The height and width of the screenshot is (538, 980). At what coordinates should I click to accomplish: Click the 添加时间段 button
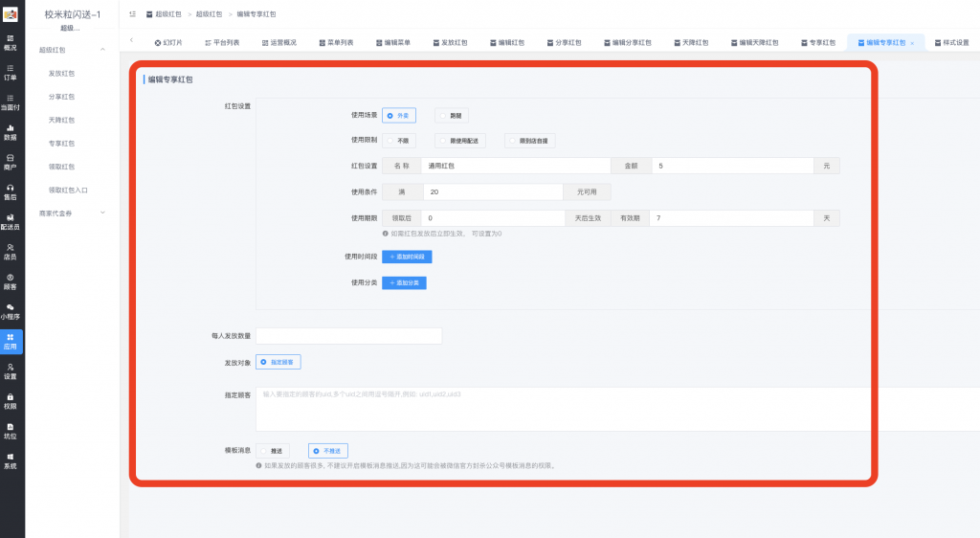(407, 257)
